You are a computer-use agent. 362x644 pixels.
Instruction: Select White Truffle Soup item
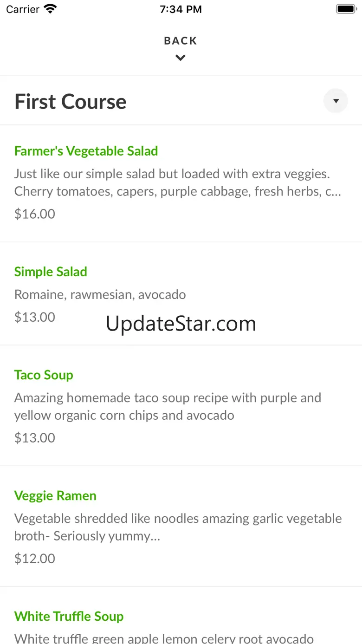coord(69,616)
